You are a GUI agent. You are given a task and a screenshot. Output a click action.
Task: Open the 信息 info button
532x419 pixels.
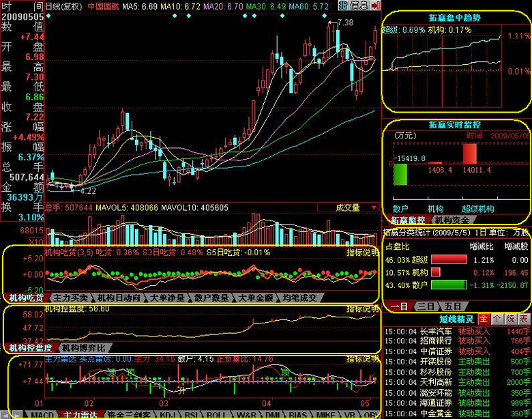(360, 5)
